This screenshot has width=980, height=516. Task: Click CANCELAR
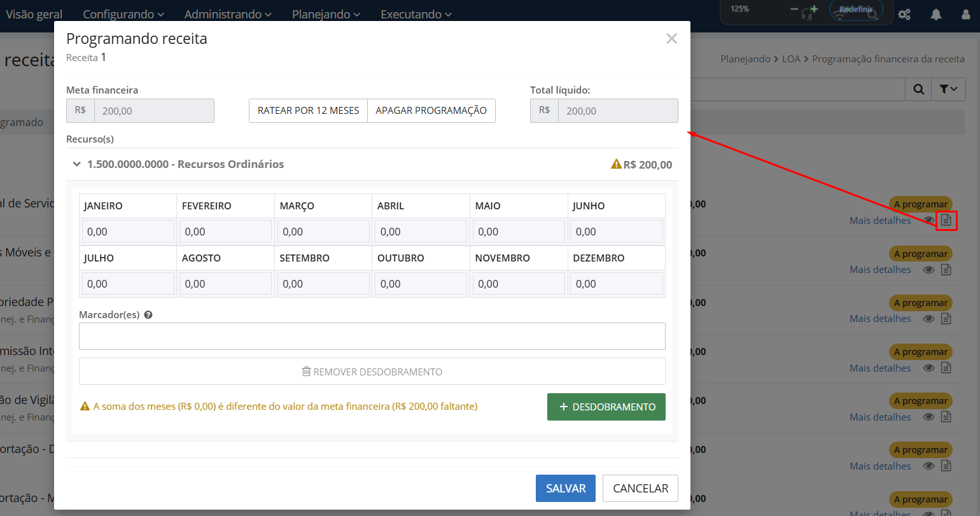640,489
